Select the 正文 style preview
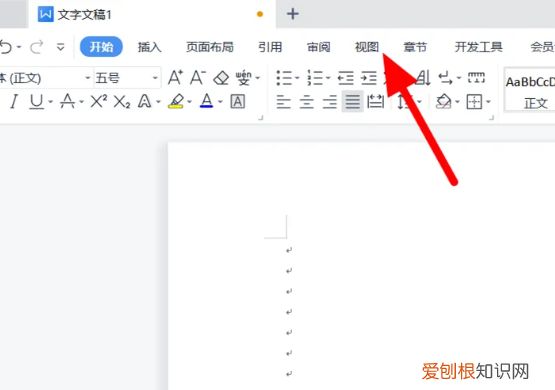Viewport: 555px width, 390px height. click(x=530, y=90)
